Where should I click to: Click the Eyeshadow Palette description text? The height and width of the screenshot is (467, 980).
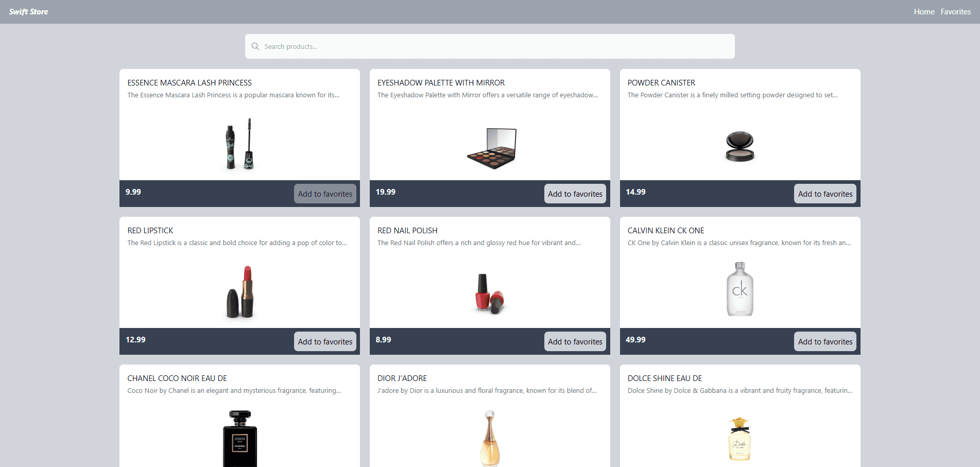(488, 95)
